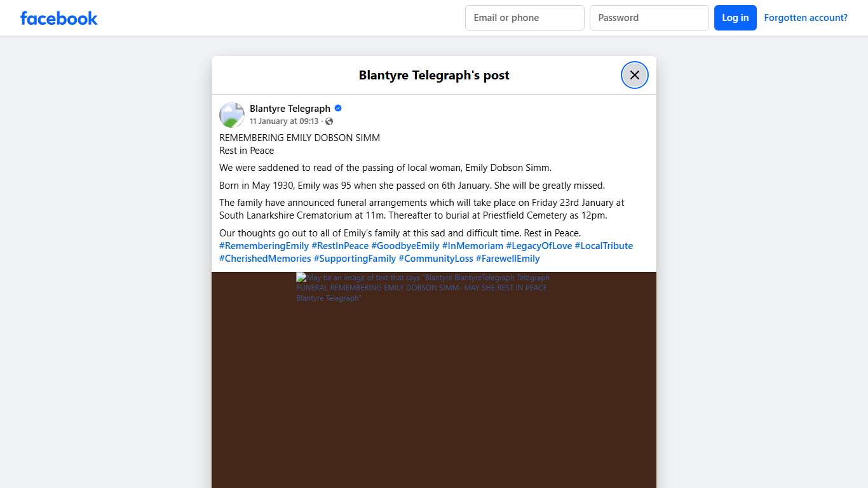Screen dimensions: 868x488
Task: Click the #LocalTribute hashtag
Action: coord(604,246)
